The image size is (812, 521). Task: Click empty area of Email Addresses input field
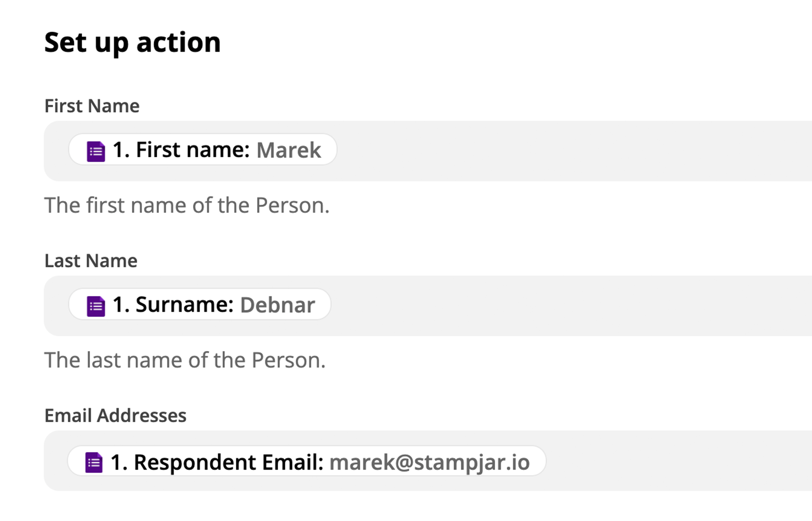(x=678, y=461)
